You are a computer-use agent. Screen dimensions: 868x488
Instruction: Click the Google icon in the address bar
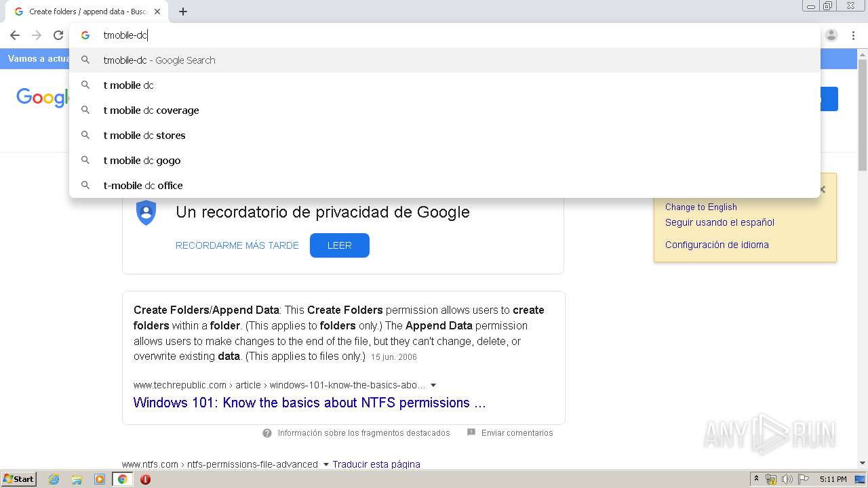(85, 35)
